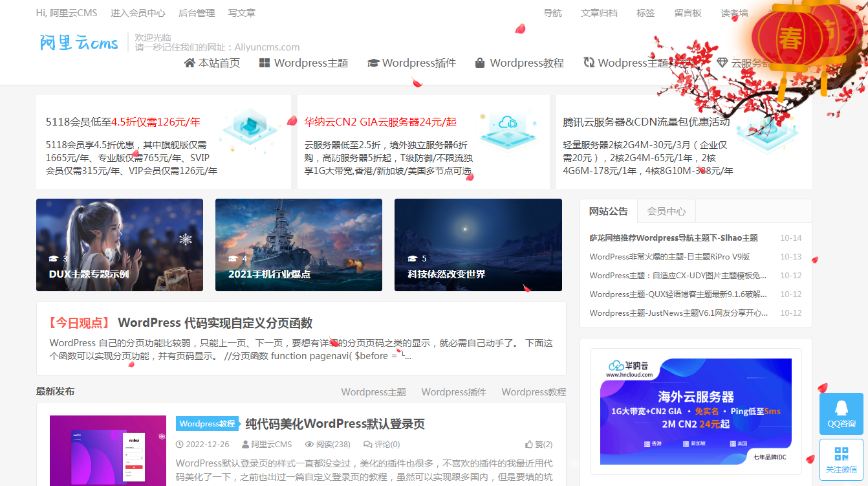The height and width of the screenshot is (486, 868).
Task: Click the 阿里云cms site logo
Action: 79,43
